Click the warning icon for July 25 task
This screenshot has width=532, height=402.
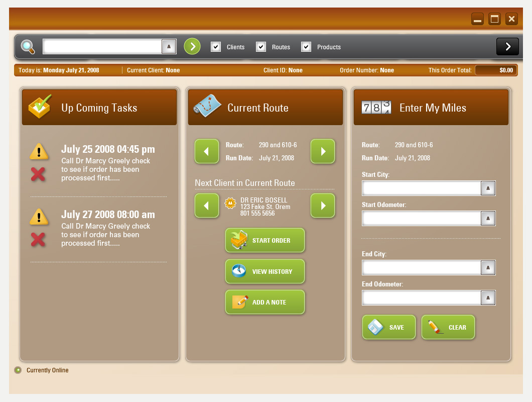39,151
